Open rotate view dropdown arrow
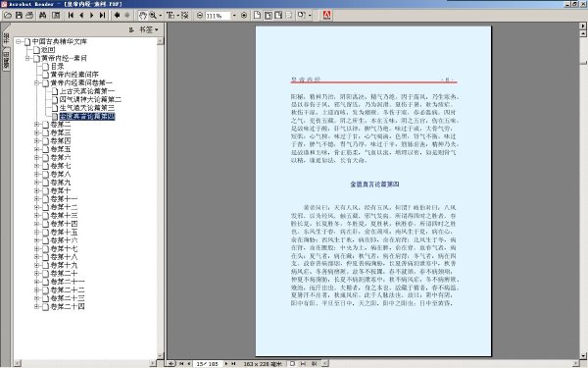 (310, 16)
